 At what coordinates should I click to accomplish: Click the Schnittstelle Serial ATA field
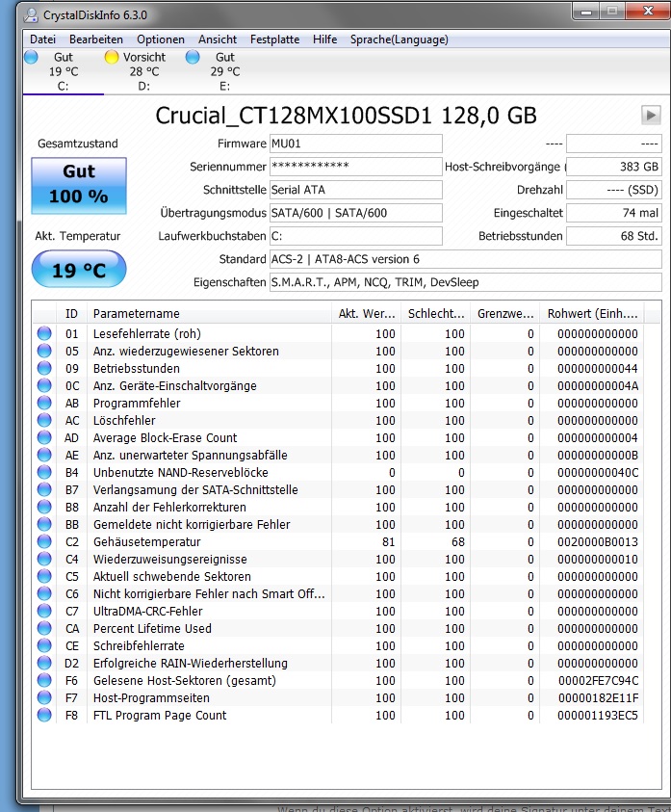(x=355, y=190)
